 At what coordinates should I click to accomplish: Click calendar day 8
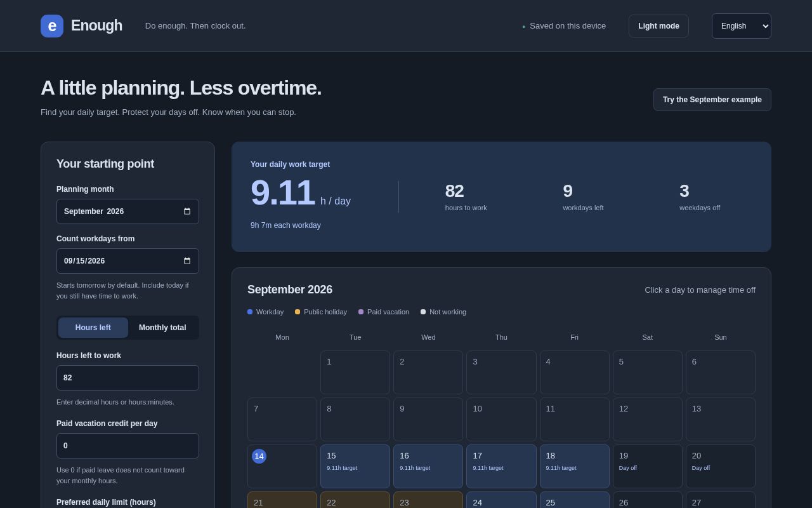pyautogui.click(x=355, y=419)
